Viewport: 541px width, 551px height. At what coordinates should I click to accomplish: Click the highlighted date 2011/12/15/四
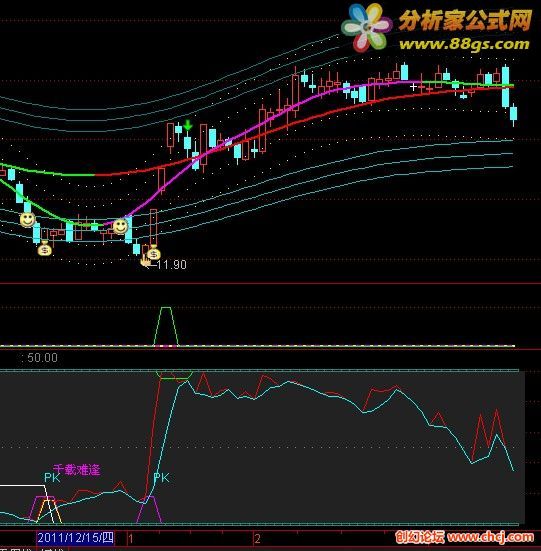[x=76, y=538]
